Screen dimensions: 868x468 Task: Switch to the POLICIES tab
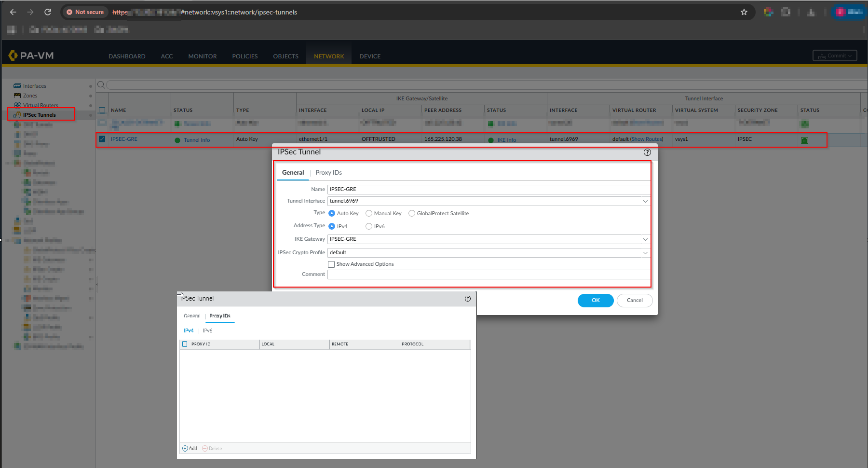245,56
